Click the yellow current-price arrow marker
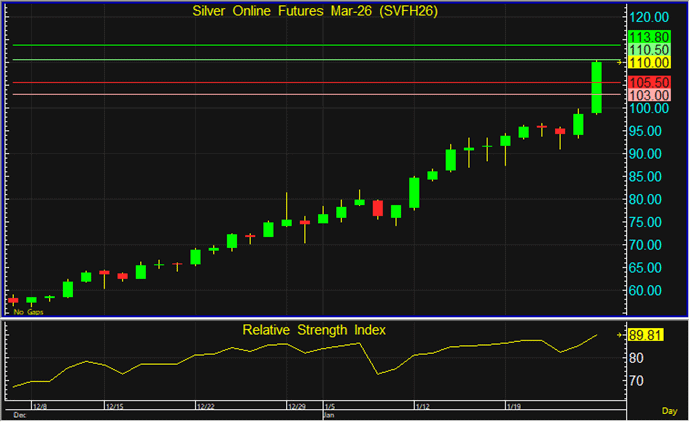Viewport: 690px width, 422px height. [x=620, y=62]
